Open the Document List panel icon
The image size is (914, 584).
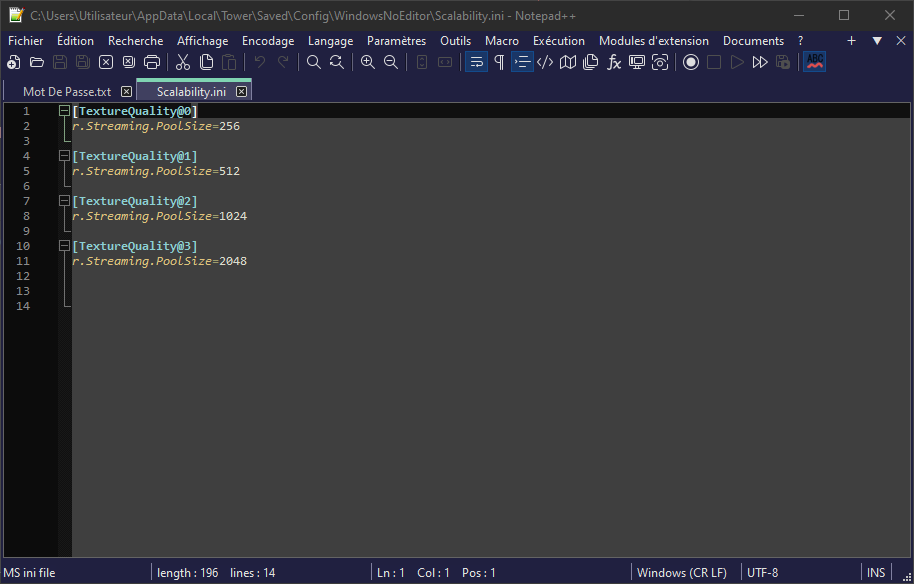click(591, 62)
